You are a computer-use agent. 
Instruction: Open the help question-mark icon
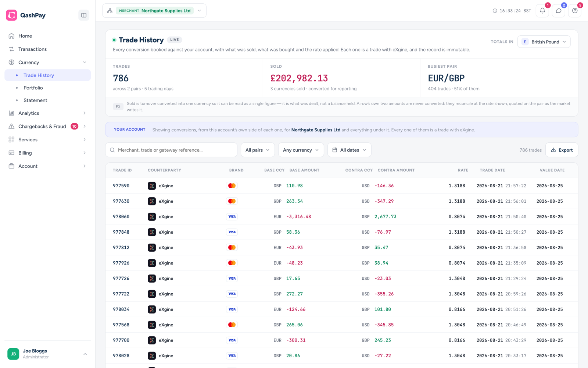tap(575, 11)
